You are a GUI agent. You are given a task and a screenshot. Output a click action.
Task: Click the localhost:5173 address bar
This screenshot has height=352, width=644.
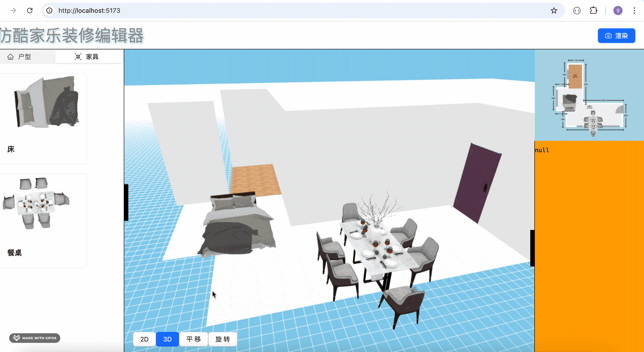(303, 11)
